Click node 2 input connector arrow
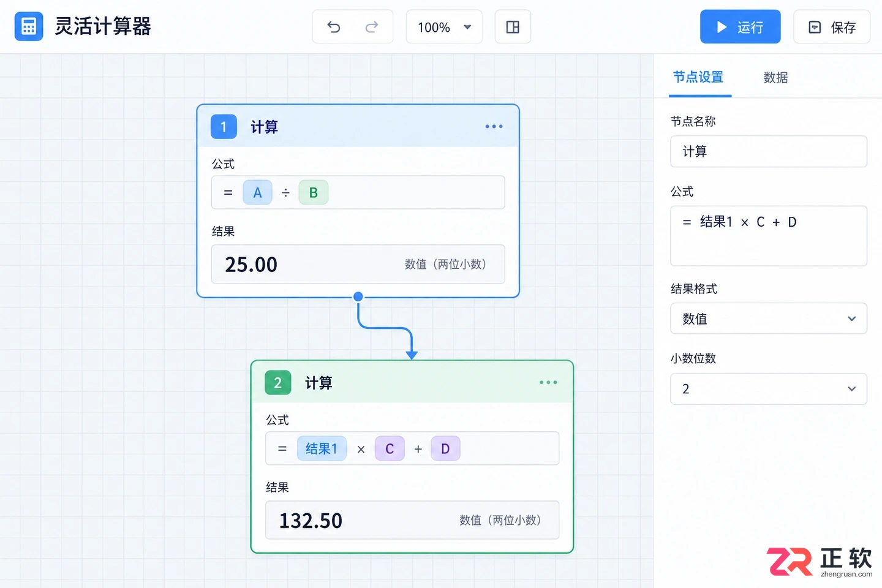 [412, 355]
